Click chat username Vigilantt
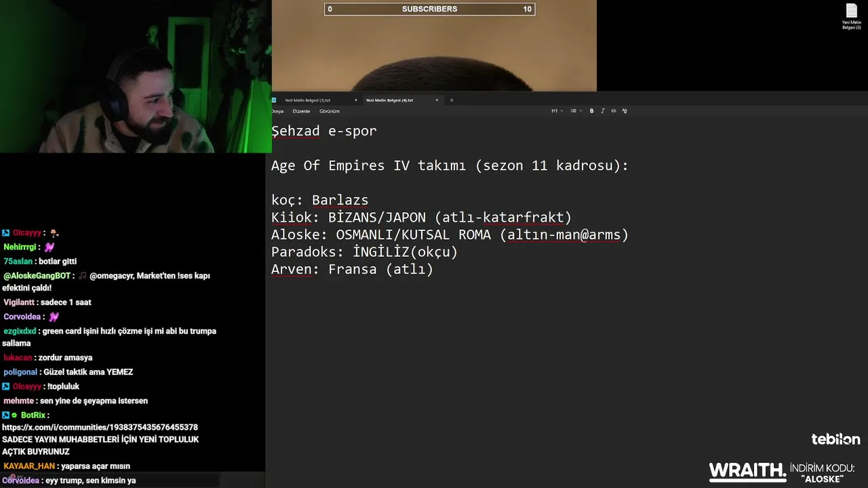Screen dimensions: 868x488 click(x=18, y=302)
